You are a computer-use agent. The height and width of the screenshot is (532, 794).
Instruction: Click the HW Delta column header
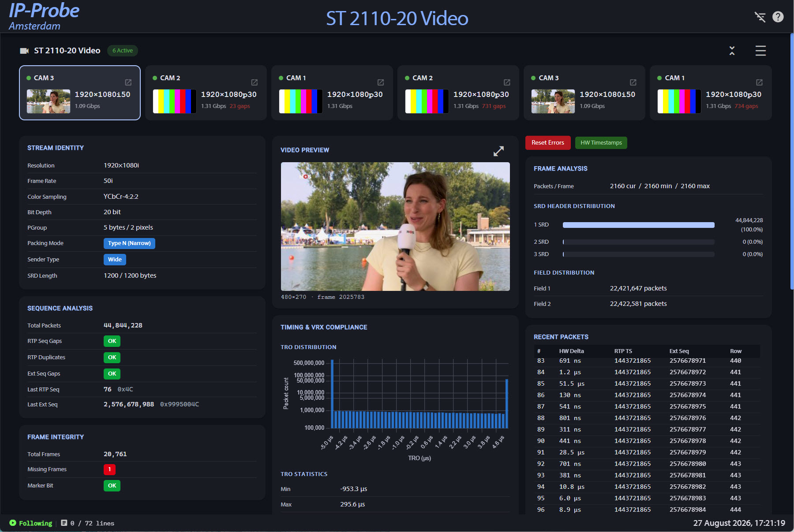click(x=571, y=351)
